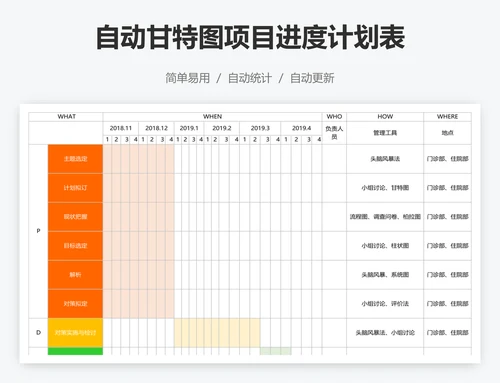This screenshot has width=500, height=383.
Task: Select the orange 现状把握 task cell
Action: [x=75, y=217]
